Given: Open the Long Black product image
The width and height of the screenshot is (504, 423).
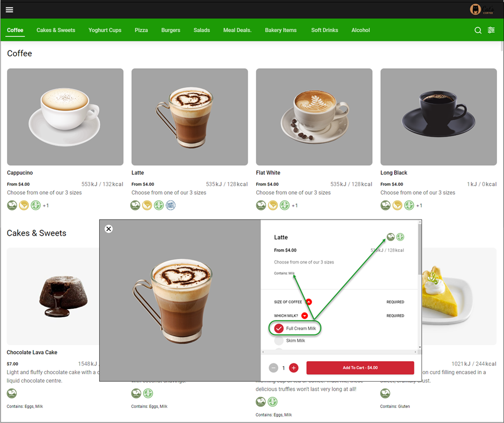Looking at the screenshot, I should [439, 117].
